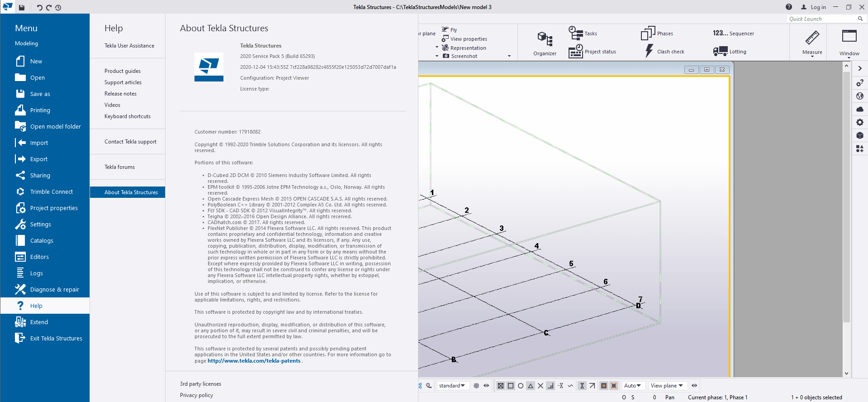Click the Quick Launch search magnifier
Screen dimensions: 868x402
860,19
